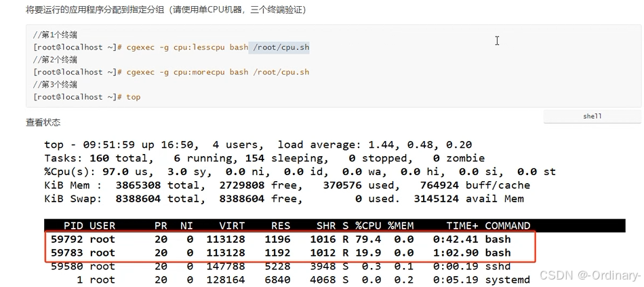Click the PID column header
Viewport: 644px width, 287px height.
point(73,226)
